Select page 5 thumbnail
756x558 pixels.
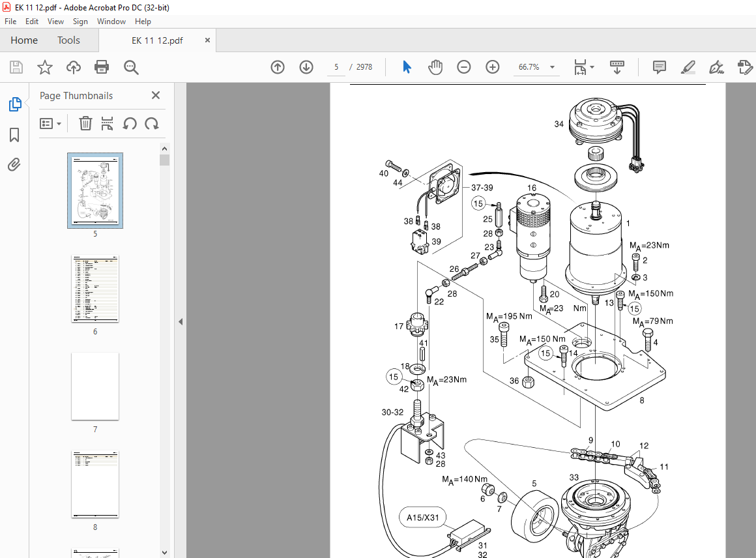95,190
